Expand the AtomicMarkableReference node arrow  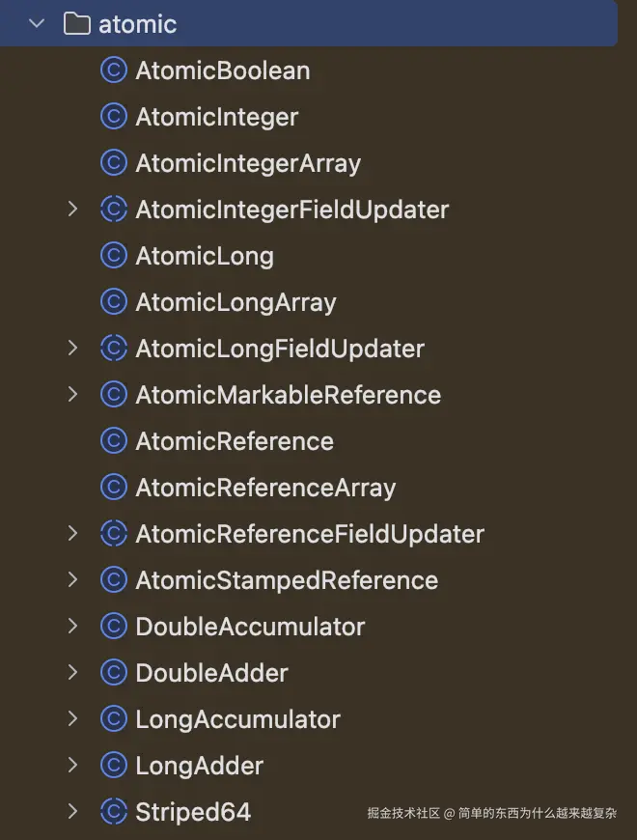click(x=72, y=395)
